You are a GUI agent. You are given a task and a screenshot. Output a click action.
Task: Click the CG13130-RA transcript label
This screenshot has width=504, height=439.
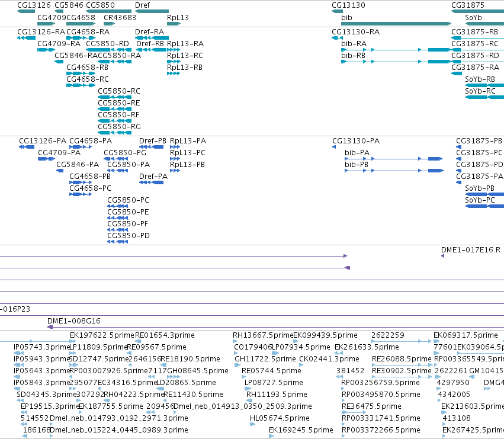(355, 32)
